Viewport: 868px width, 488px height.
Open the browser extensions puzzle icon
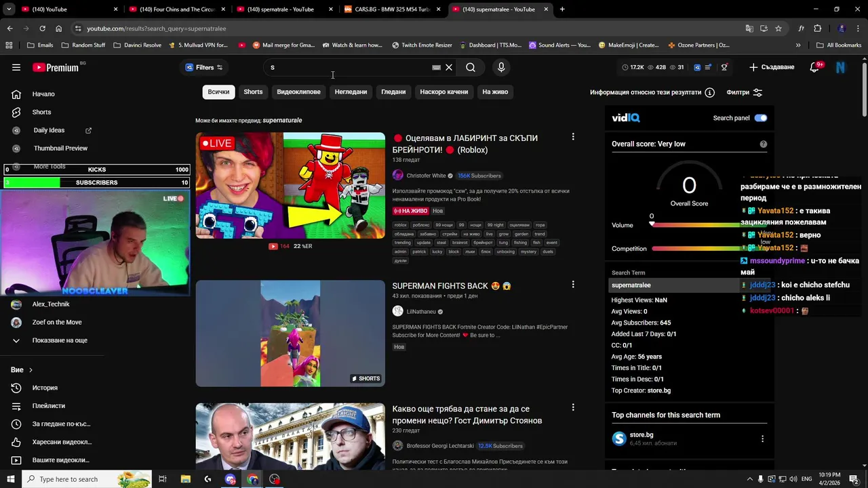817,28
